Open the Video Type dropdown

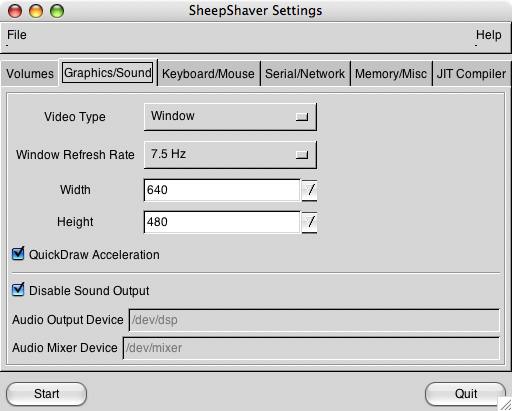230,117
